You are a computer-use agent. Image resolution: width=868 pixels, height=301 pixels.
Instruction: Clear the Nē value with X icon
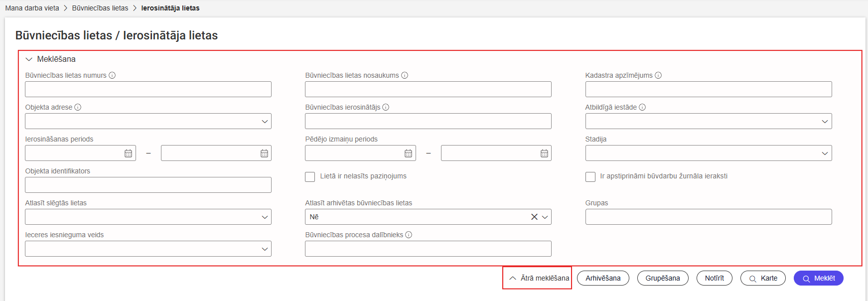(534, 217)
